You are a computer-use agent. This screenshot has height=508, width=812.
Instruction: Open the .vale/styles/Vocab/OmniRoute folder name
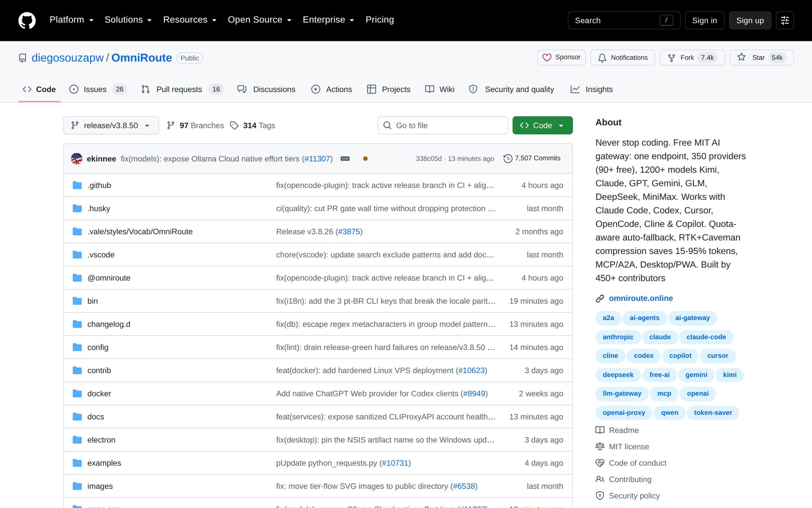pyautogui.click(x=140, y=231)
